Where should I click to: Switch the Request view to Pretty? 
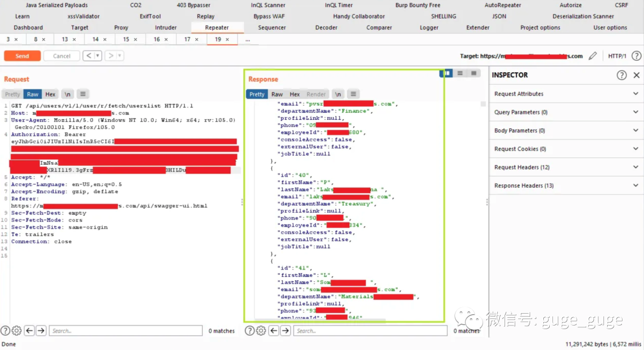tap(13, 94)
